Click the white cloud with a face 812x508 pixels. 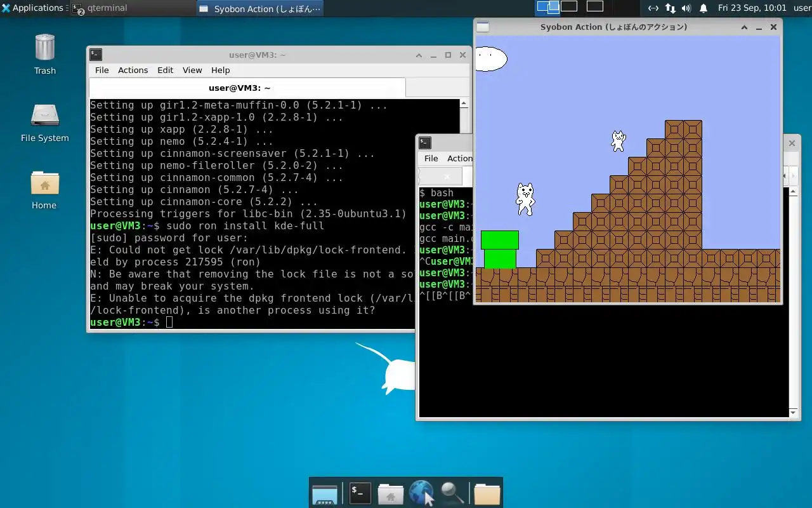click(x=491, y=58)
